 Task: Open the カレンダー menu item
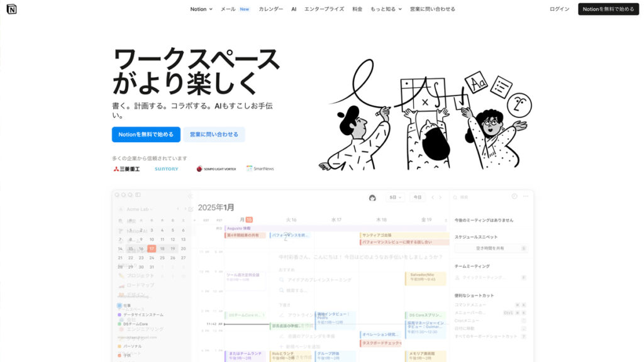[271, 9]
